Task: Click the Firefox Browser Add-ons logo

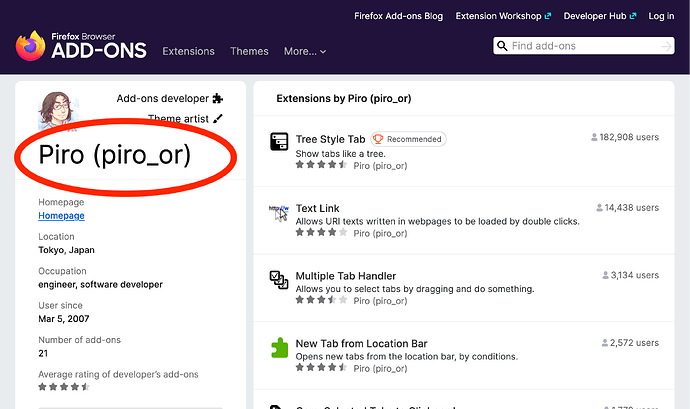Action: click(81, 46)
